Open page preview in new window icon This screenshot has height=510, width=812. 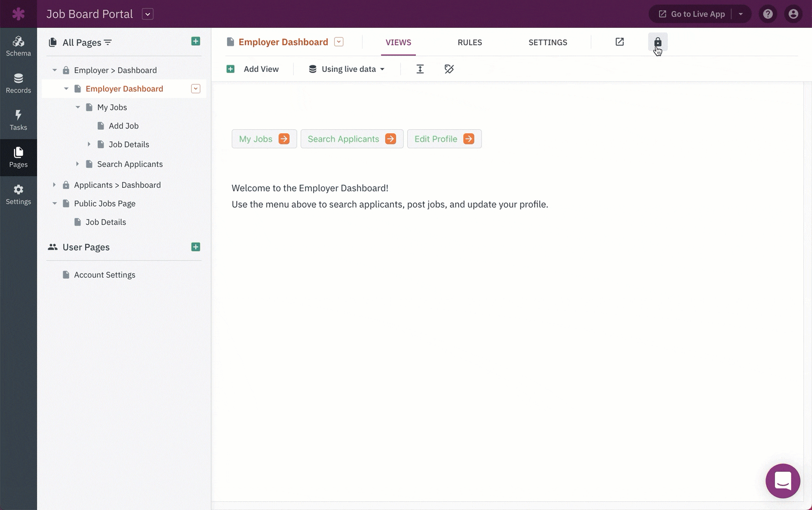click(x=619, y=42)
